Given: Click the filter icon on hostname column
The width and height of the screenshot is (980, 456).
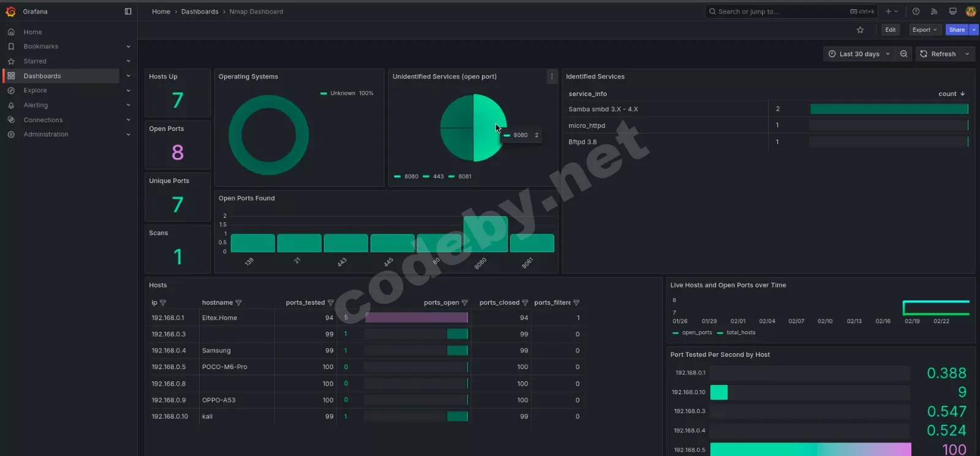Looking at the screenshot, I should pos(239,303).
